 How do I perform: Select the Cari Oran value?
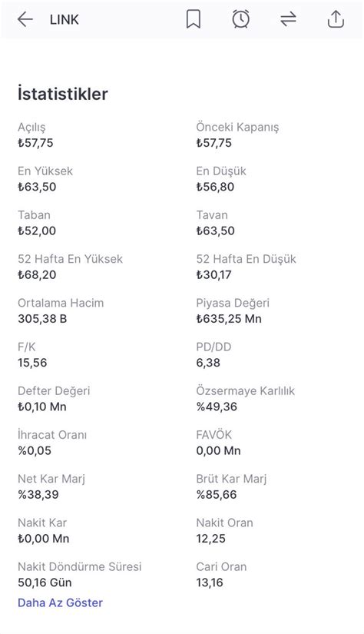click(210, 583)
